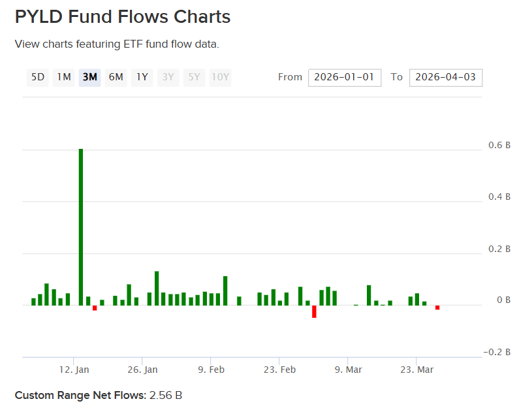The image size is (532, 412).
Task: Click the From date field 2026-01-01
Action: pos(345,78)
